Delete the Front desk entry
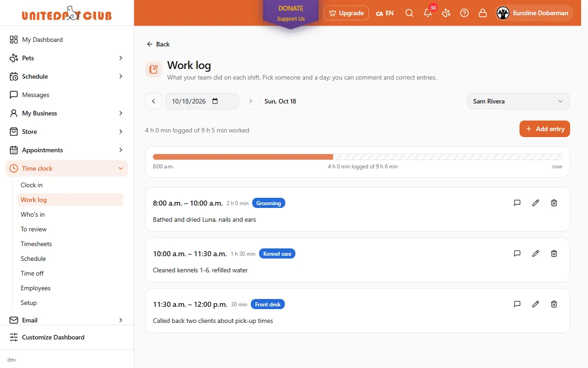The image size is (588, 368). (x=554, y=304)
